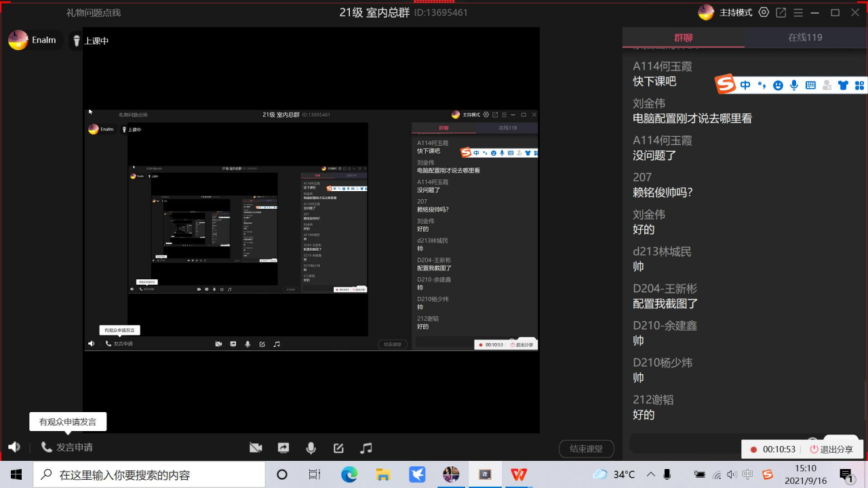Image resolution: width=868 pixels, height=488 pixels.
Task: Click the pop-out window icon in title bar
Action: click(781, 13)
